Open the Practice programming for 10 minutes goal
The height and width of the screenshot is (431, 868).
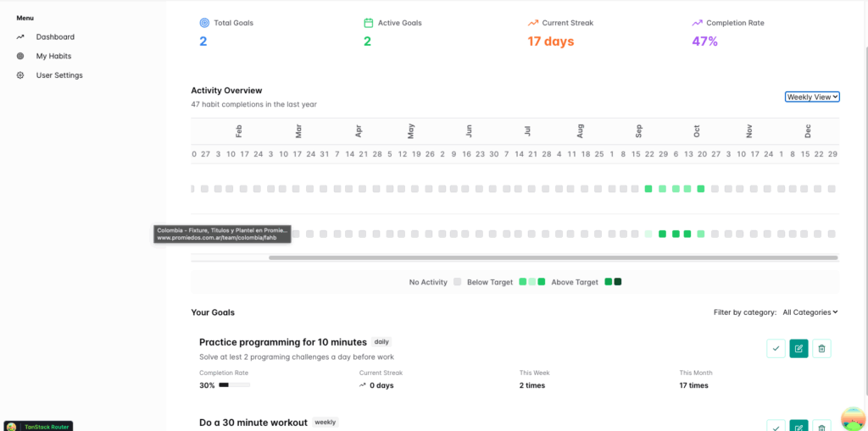(x=283, y=342)
